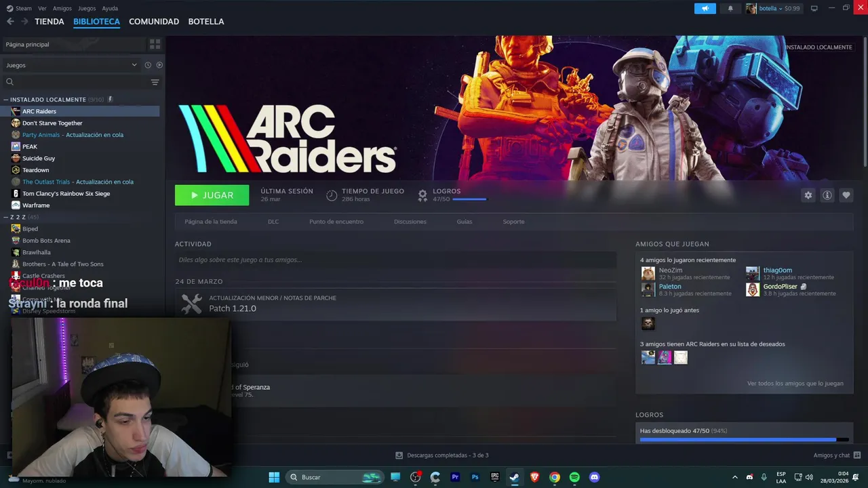Open NeoZim friend profile

click(671, 270)
